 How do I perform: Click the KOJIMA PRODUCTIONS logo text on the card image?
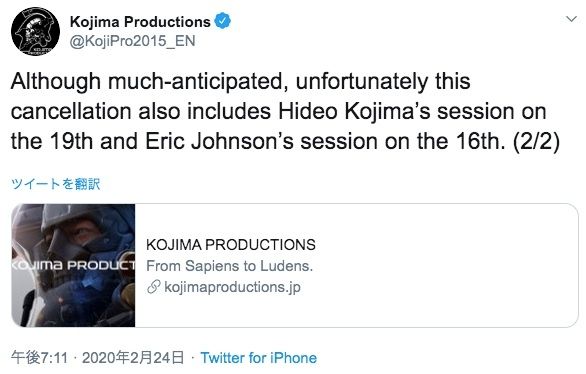pos(73,265)
